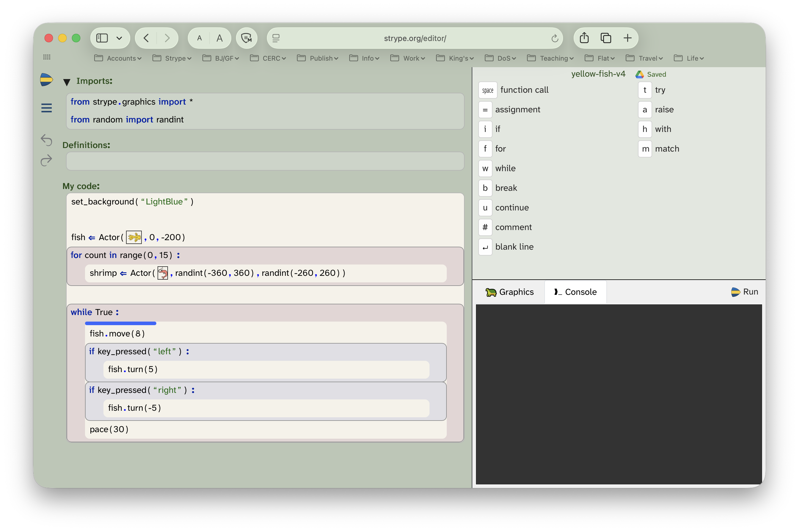Go forward in browser history
The height and width of the screenshot is (532, 799).
tap(167, 38)
